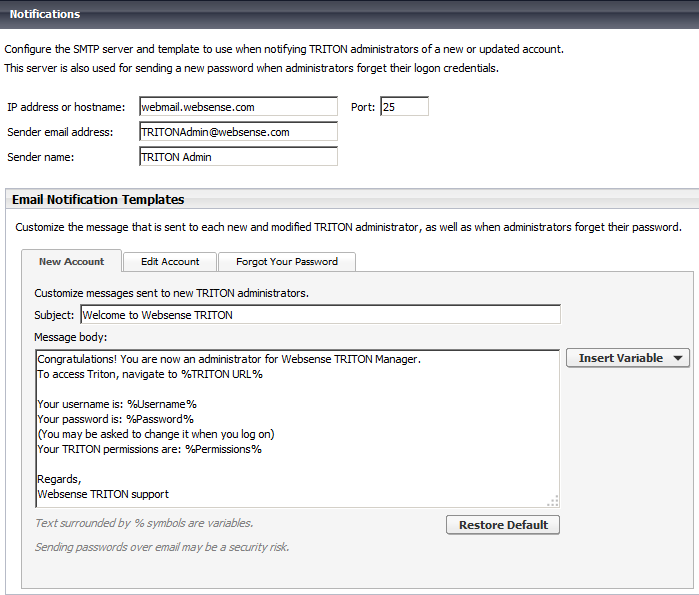Click the 'You may be asked to change it' line
Viewport: 699px width, 595px height.
pyautogui.click(x=156, y=435)
